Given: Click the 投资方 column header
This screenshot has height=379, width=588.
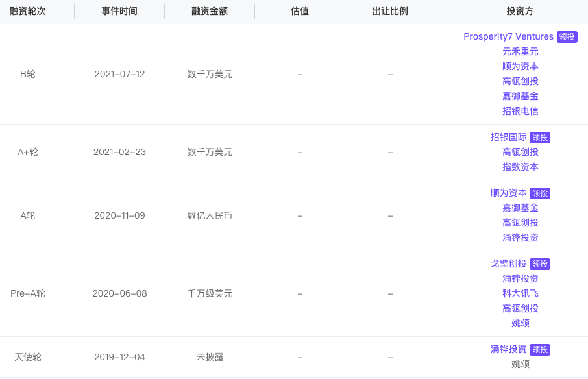Looking at the screenshot, I should pos(520,11).
